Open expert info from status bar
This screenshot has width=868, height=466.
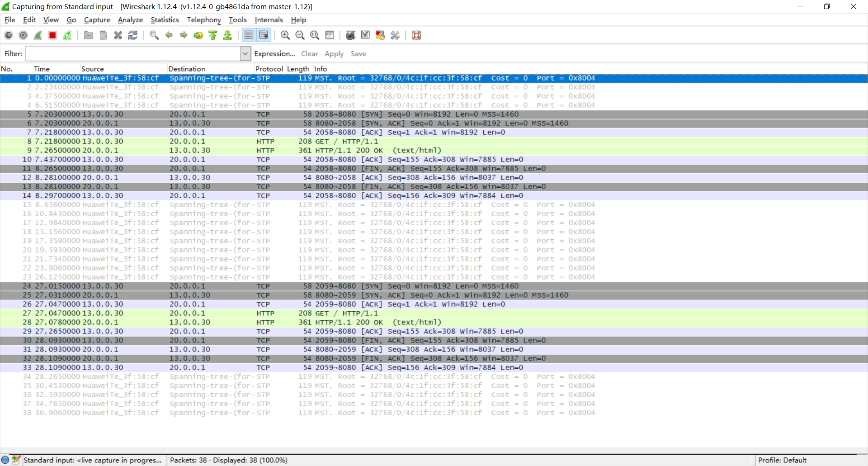pyautogui.click(x=5, y=460)
